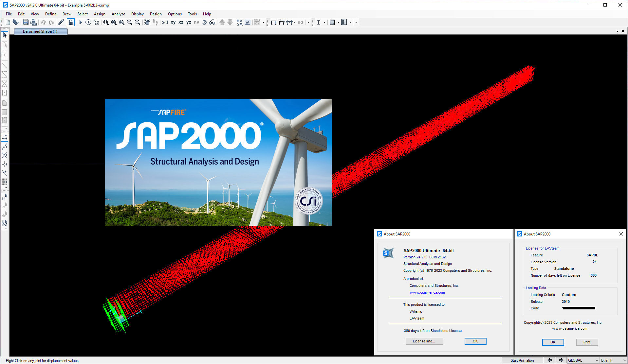Viewport: 628px width, 364px height.
Task: Click the Draw Frame/Cable line icon
Action: point(5,66)
